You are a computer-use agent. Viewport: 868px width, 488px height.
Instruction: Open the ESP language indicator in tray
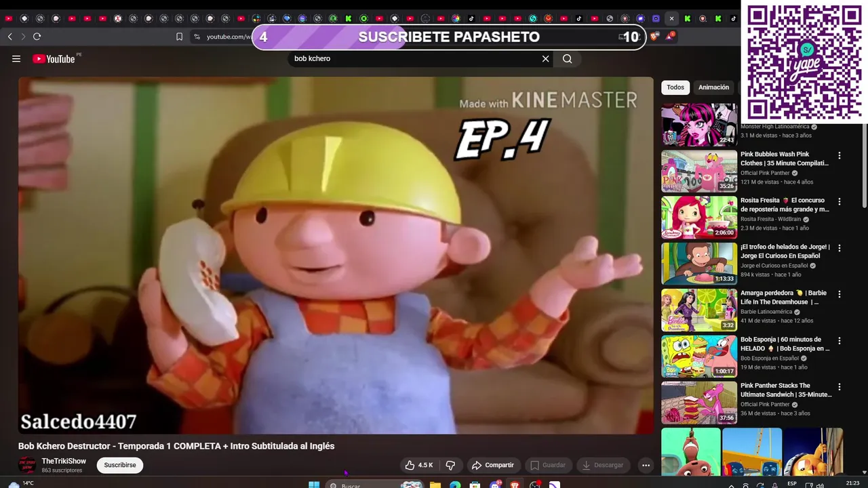(x=792, y=484)
